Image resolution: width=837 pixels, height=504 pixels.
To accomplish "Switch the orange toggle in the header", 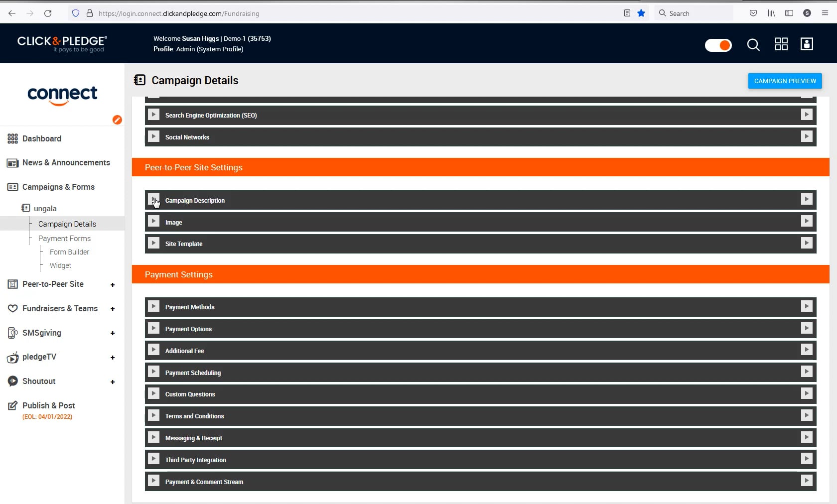I will point(718,45).
